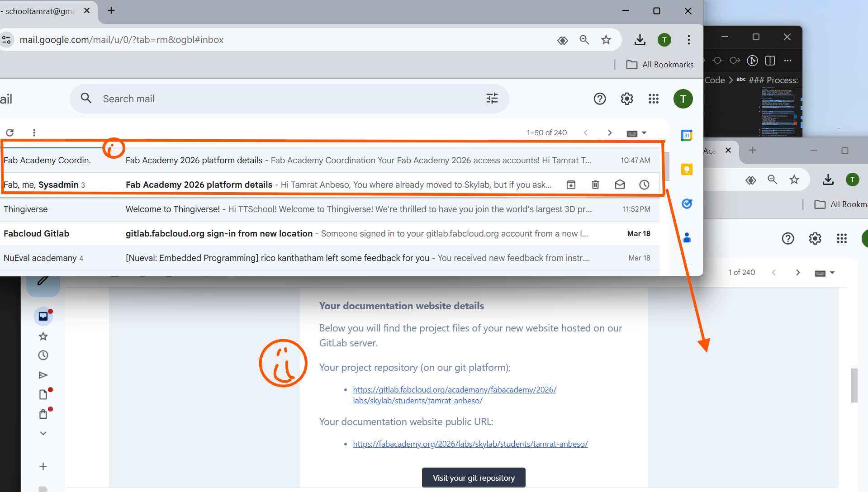Open email from Fab Academy Coordin.
868x492 pixels.
pyautogui.click(x=330, y=160)
